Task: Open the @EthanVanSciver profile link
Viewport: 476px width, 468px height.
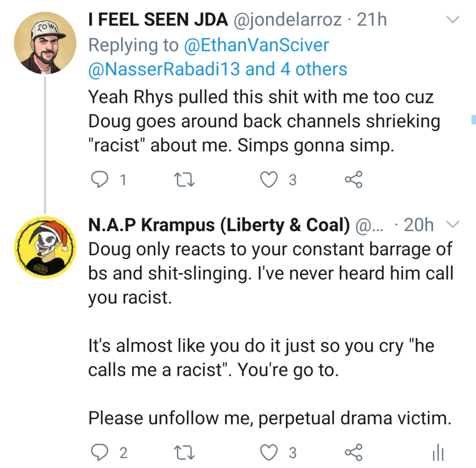Action: point(256,45)
